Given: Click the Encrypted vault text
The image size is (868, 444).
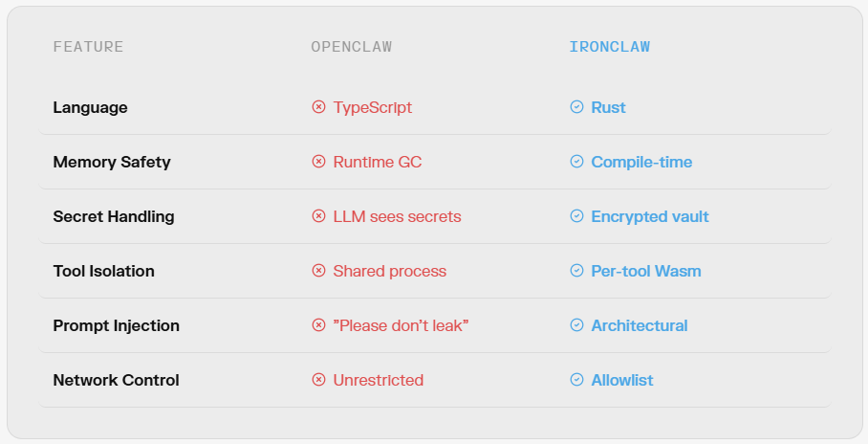Looking at the screenshot, I should pyautogui.click(x=650, y=216).
